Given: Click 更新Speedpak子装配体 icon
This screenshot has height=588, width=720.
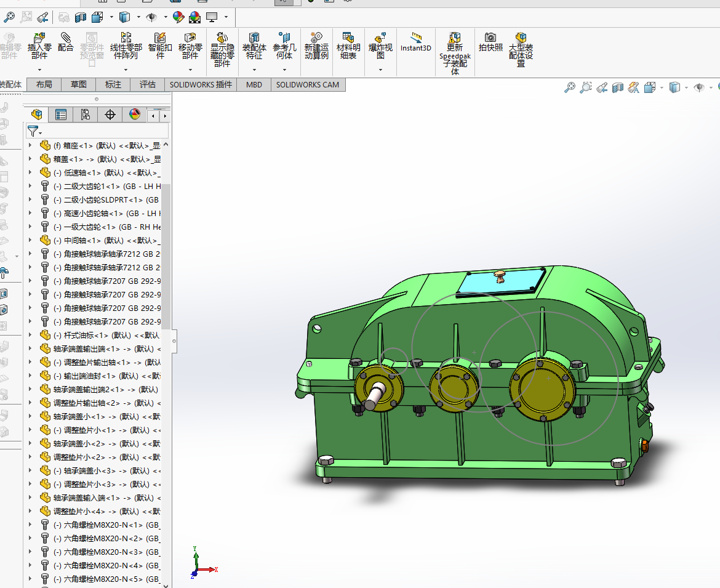Looking at the screenshot, I should 455,39.
